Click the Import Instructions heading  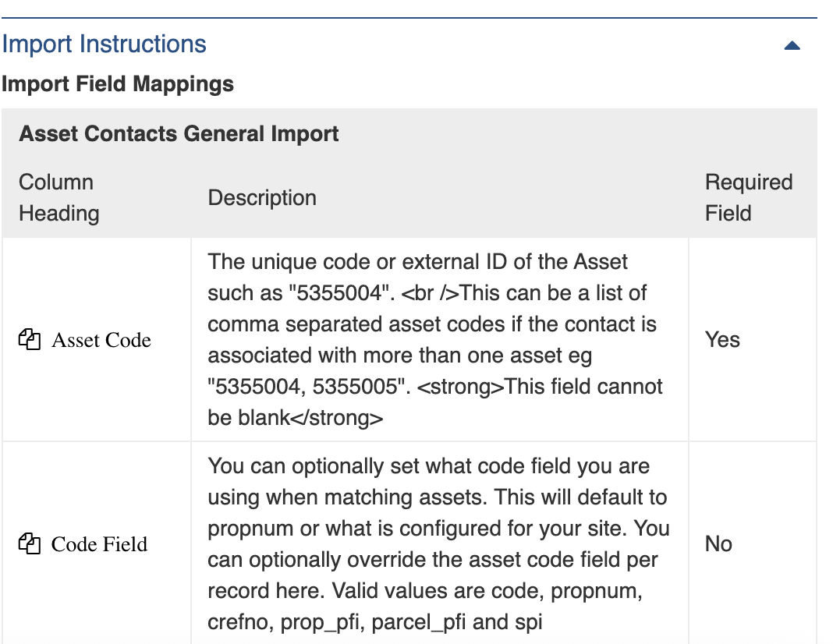[105, 44]
